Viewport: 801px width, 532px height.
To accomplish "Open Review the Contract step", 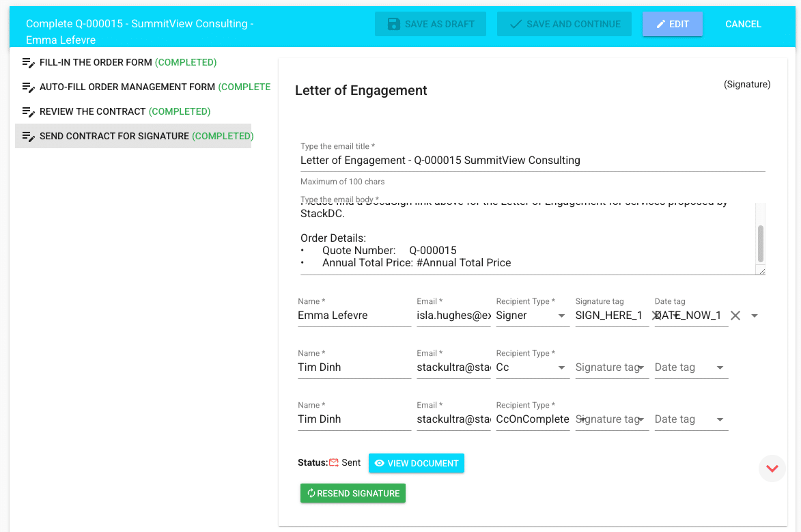I will tap(92, 111).
